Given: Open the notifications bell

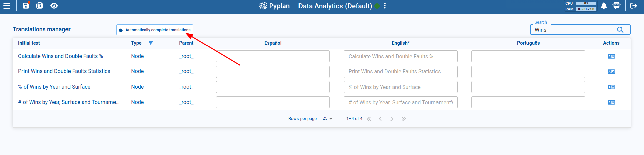Looking at the screenshot, I should (604, 6).
